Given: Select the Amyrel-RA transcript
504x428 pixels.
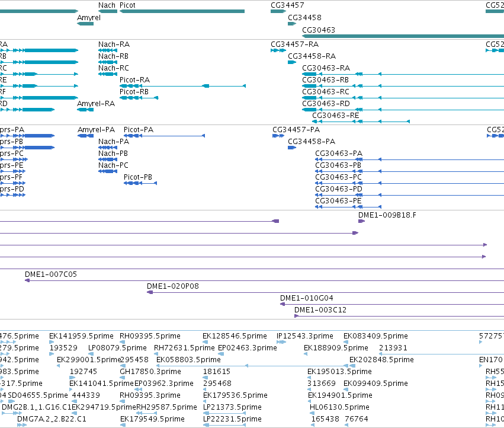Looking at the screenshot, I should [96, 104].
